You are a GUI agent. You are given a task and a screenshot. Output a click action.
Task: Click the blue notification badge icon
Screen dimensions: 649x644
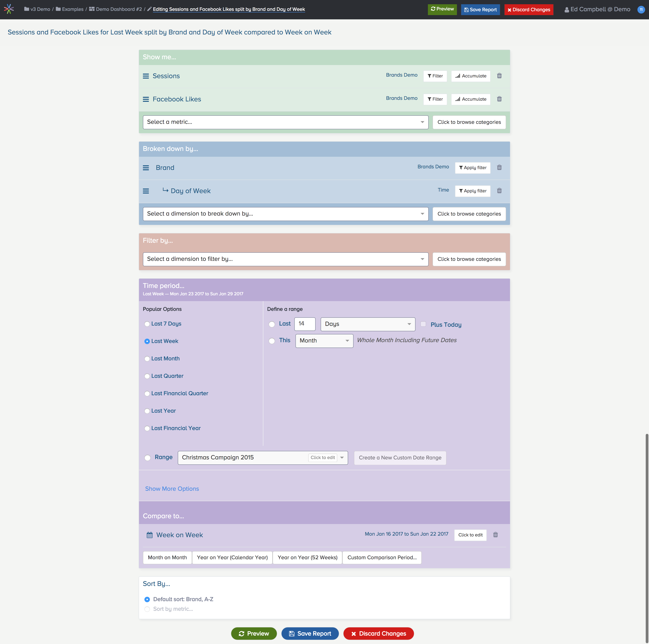click(x=641, y=9)
